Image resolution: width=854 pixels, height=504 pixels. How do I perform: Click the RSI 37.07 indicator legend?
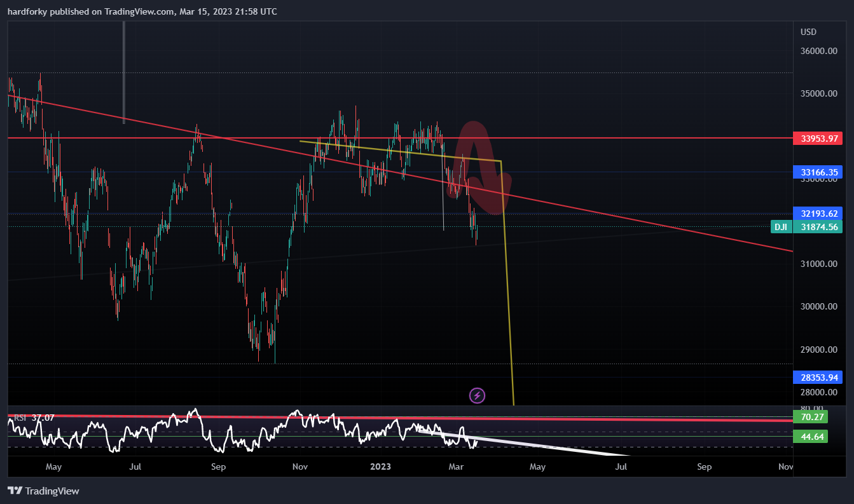34,418
